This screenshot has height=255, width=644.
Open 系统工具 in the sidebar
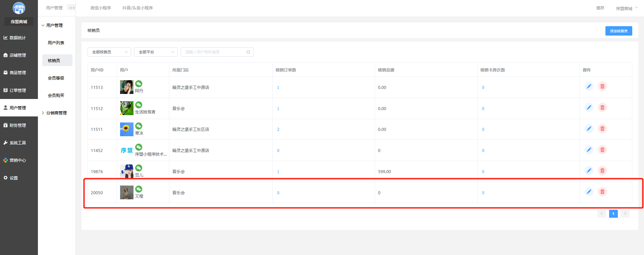(x=19, y=143)
